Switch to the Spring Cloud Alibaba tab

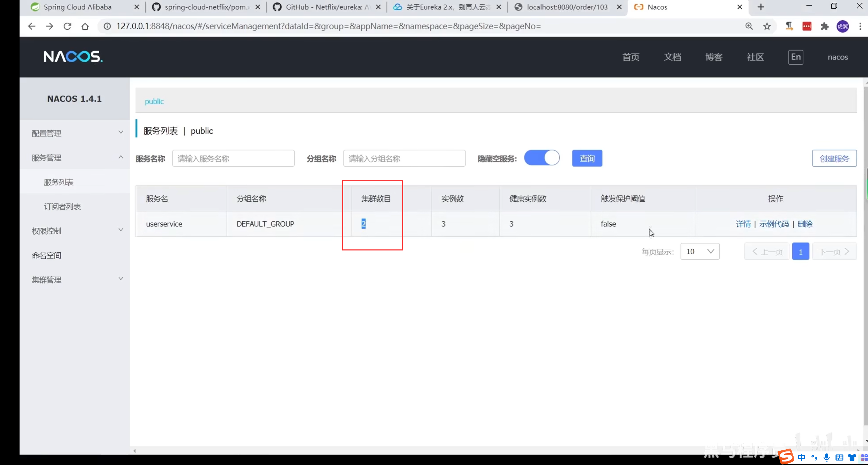pyautogui.click(x=78, y=7)
